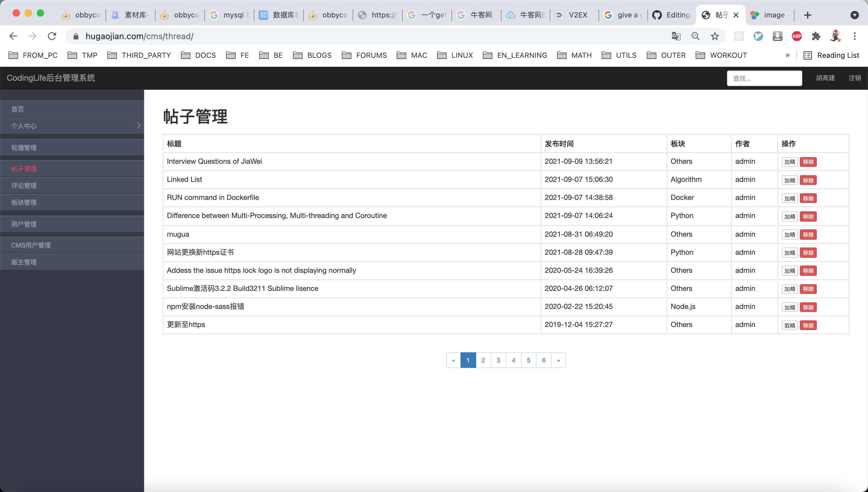Screen dimensions: 868x492
Task: Reload the page with the refresh icon
Action: [52, 36]
